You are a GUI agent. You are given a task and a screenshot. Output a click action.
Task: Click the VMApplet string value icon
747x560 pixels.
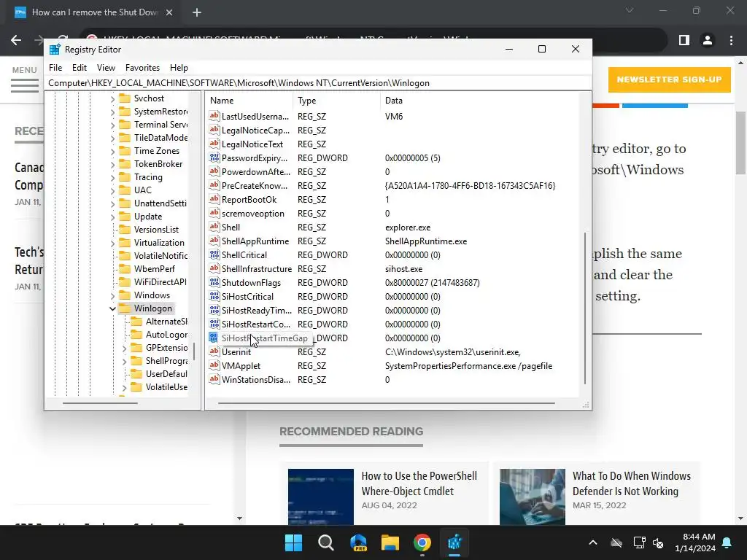pos(214,365)
